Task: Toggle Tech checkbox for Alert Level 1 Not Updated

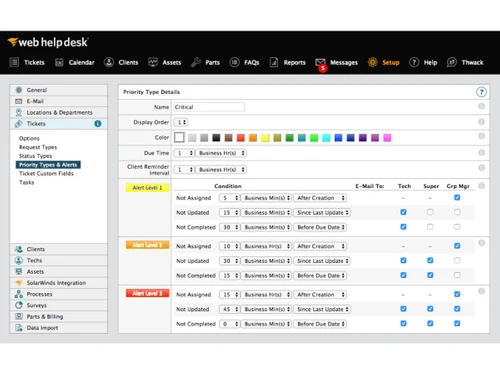Action: [403, 212]
